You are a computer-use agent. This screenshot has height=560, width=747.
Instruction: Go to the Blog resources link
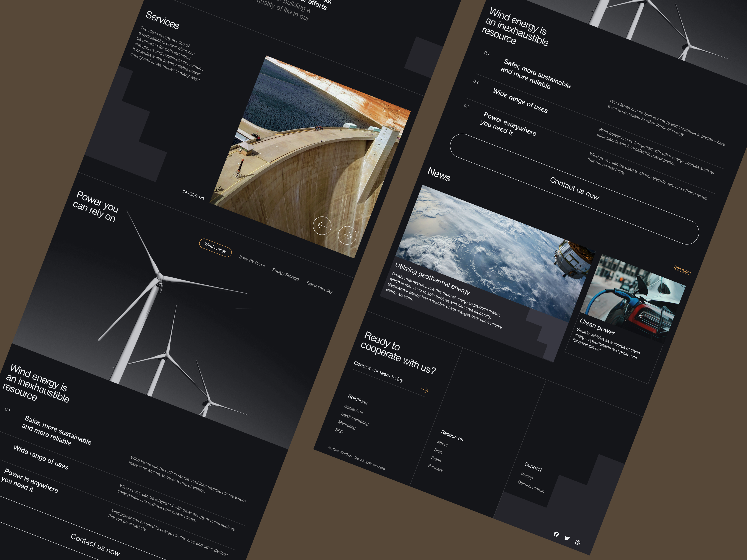tap(438, 451)
